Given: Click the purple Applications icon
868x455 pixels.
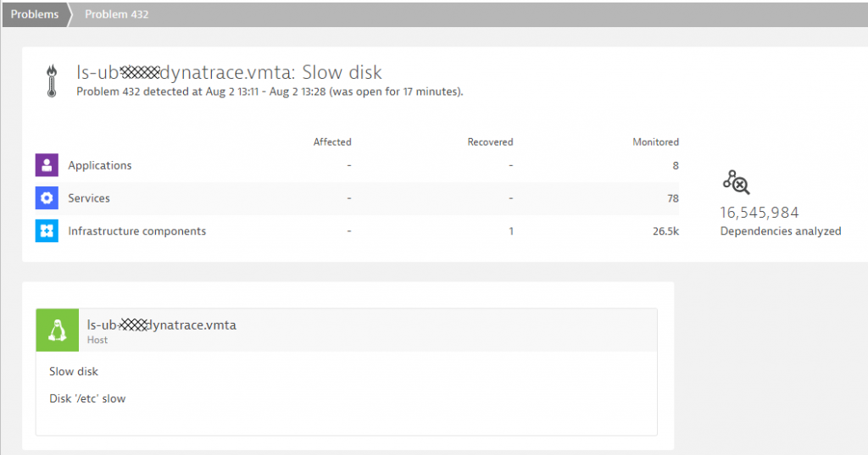Looking at the screenshot, I should [x=47, y=165].
